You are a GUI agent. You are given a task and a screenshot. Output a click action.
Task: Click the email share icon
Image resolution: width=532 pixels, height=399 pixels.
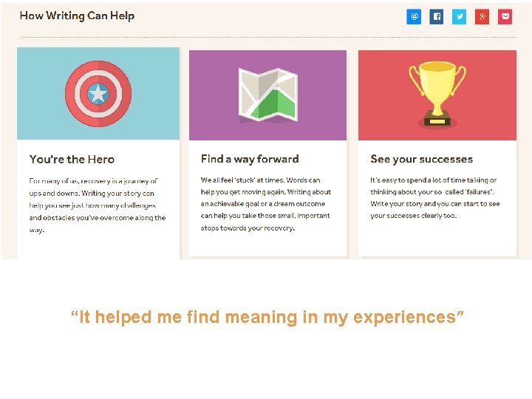[414, 16]
